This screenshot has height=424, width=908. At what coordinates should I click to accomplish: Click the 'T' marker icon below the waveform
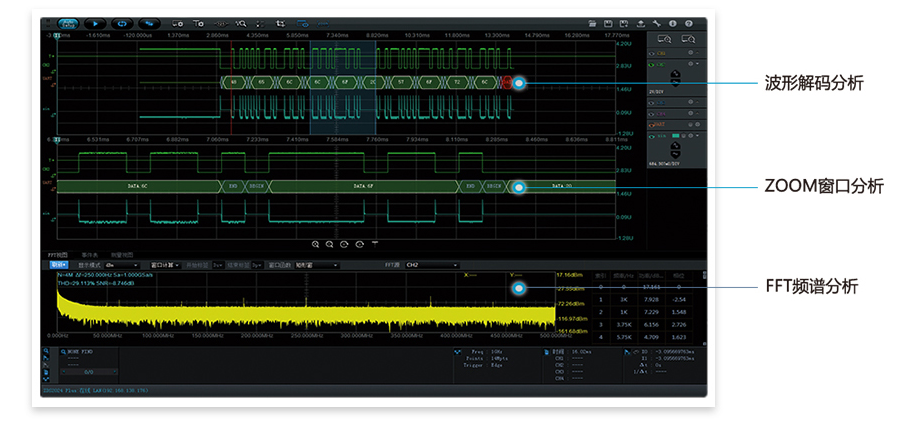(x=375, y=244)
